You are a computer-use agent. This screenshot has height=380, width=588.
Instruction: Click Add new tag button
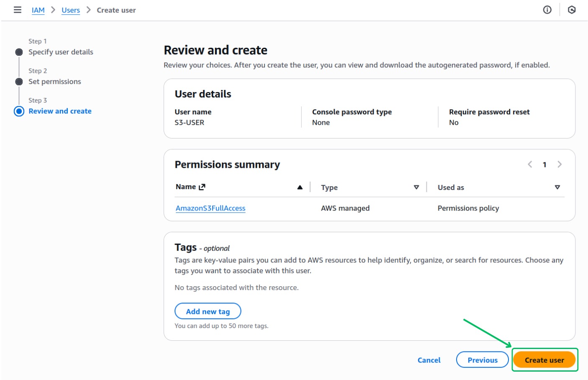208,311
